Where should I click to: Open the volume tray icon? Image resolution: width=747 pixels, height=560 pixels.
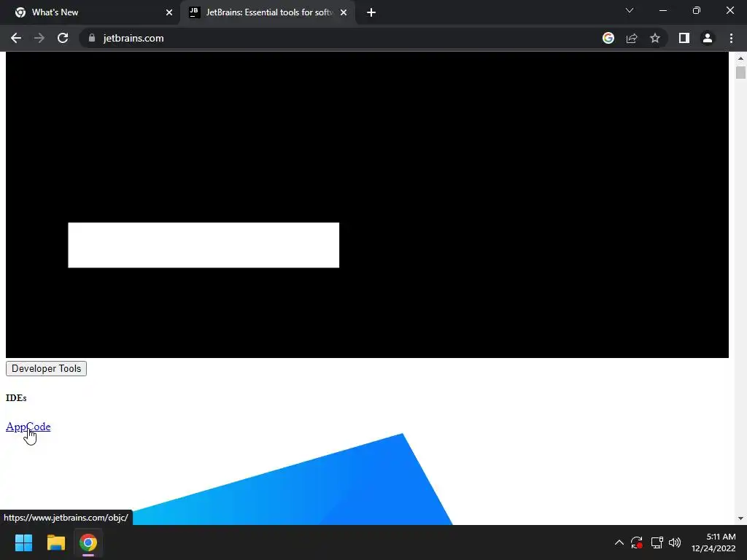point(675,542)
